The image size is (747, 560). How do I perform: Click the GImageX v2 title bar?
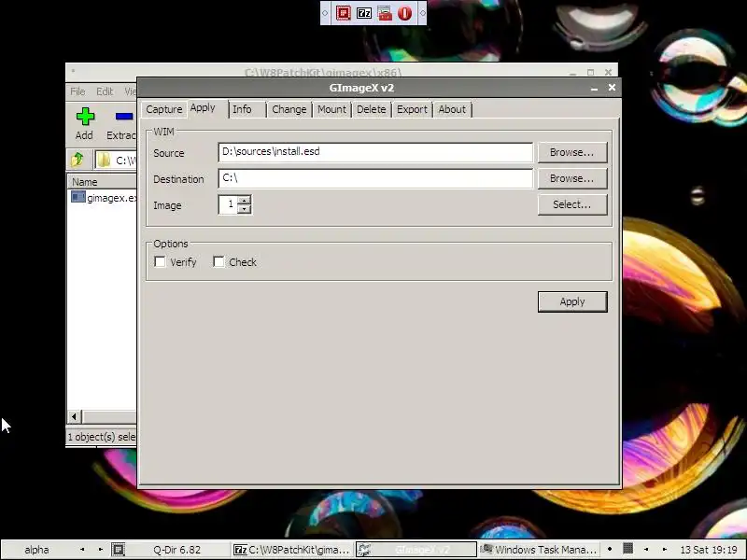[x=361, y=88]
